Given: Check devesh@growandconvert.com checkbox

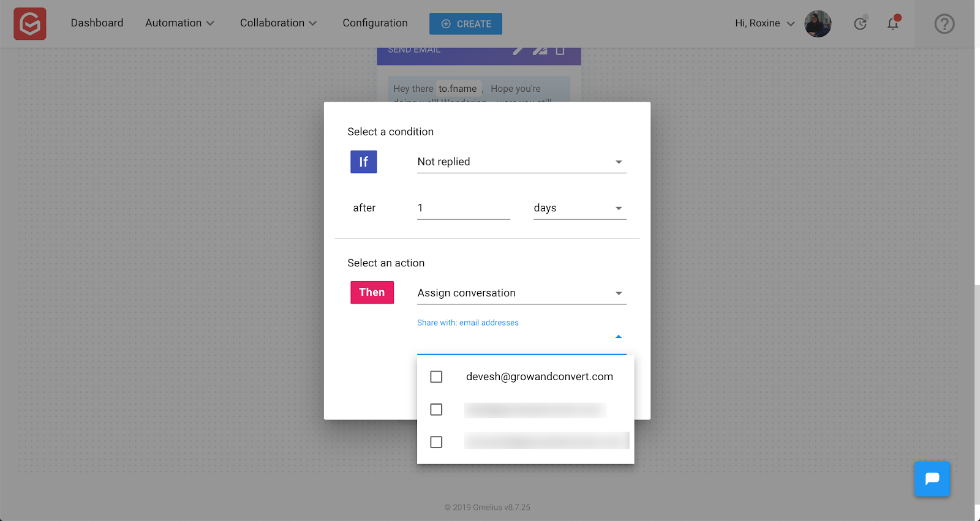Looking at the screenshot, I should (x=436, y=377).
